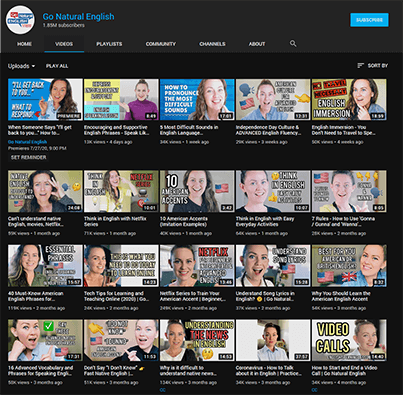Set reminder for the premiere video
Viewport: 403px width, 395px height.
(x=29, y=157)
